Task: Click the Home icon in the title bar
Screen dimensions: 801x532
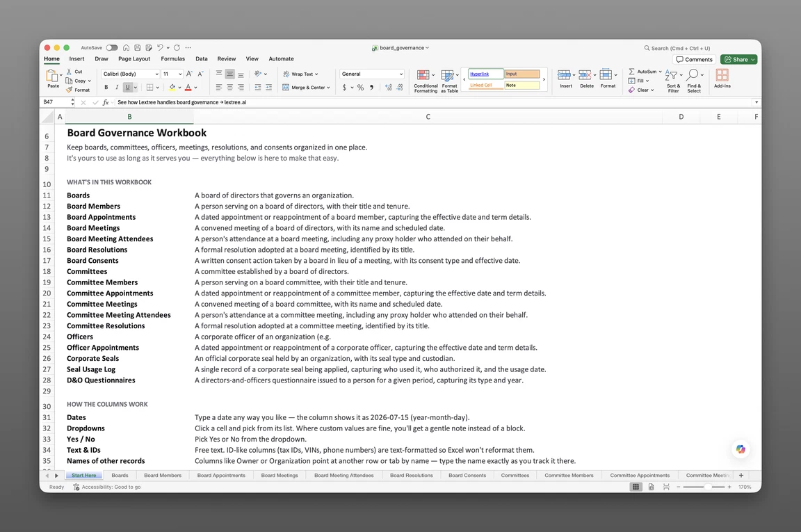Action: click(x=126, y=47)
